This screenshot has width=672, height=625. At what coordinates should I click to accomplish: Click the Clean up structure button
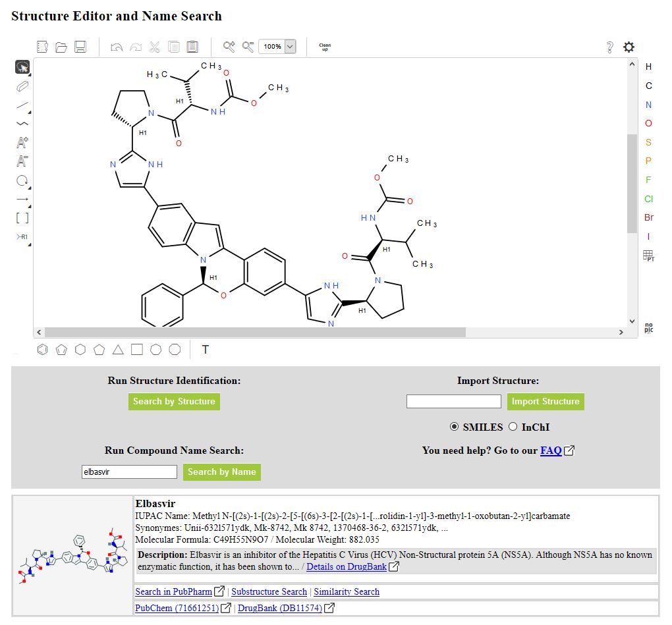coord(325,47)
